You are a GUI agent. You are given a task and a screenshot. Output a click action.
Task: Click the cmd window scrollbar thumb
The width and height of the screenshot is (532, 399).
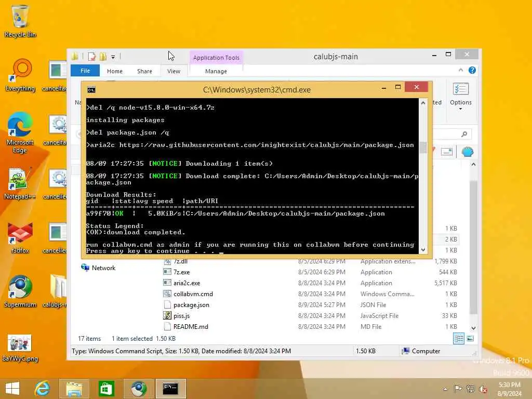(x=423, y=147)
